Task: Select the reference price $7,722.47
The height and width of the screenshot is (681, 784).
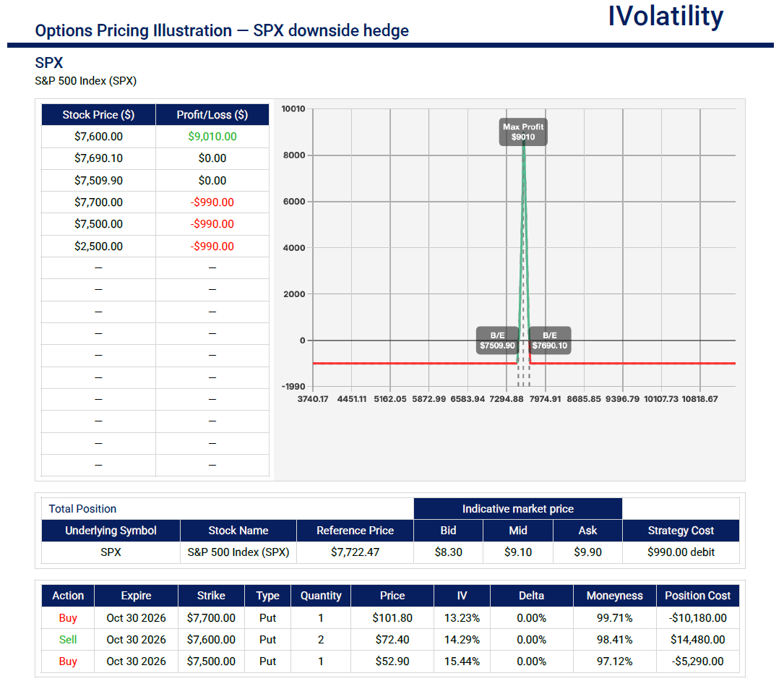Action: pos(355,552)
